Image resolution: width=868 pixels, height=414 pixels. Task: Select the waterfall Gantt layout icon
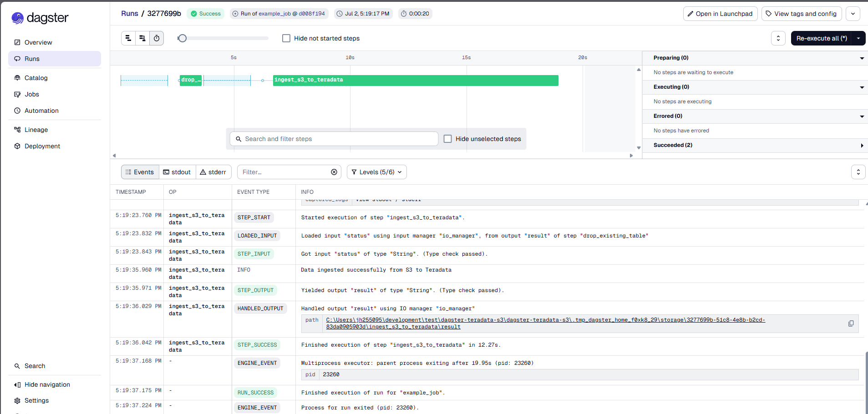[142, 38]
